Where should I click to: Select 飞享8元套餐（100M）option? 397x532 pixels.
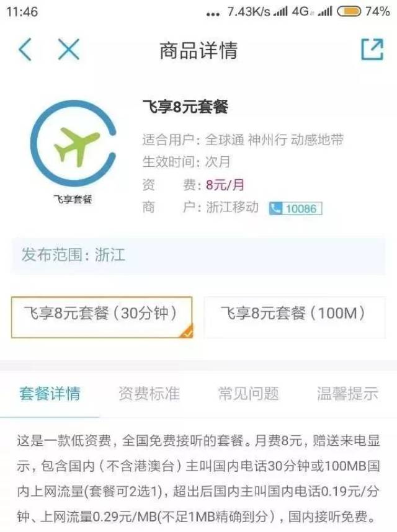[x=294, y=317]
